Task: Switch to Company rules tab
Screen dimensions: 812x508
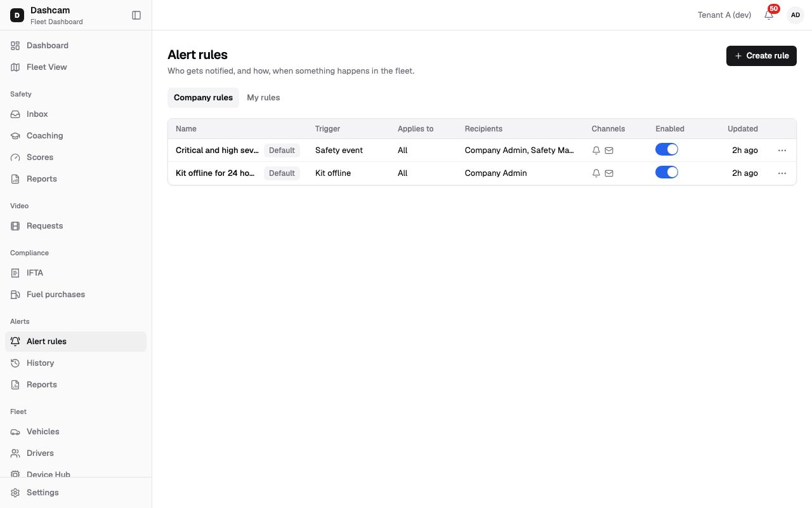Action: click(x=203, y=98)
